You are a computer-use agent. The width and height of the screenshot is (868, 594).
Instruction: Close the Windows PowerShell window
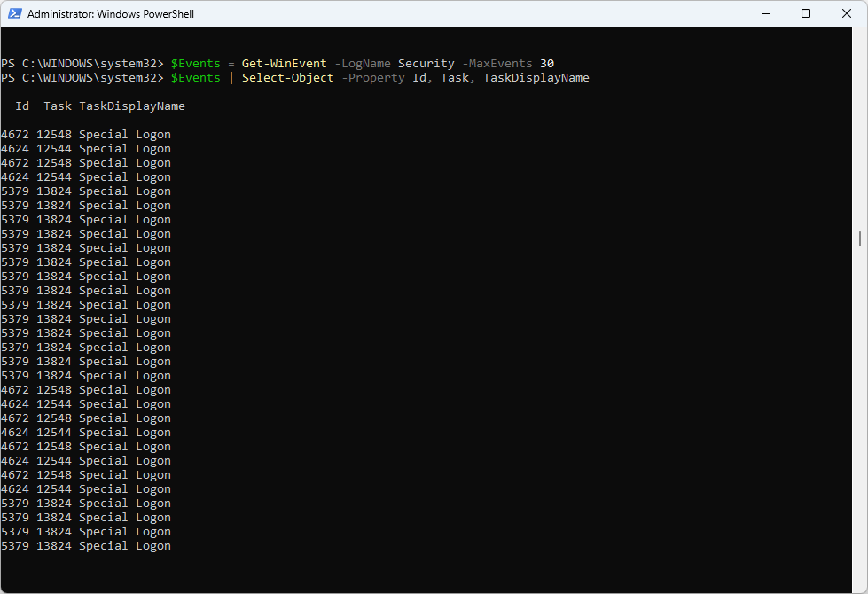tap(846, 14)
